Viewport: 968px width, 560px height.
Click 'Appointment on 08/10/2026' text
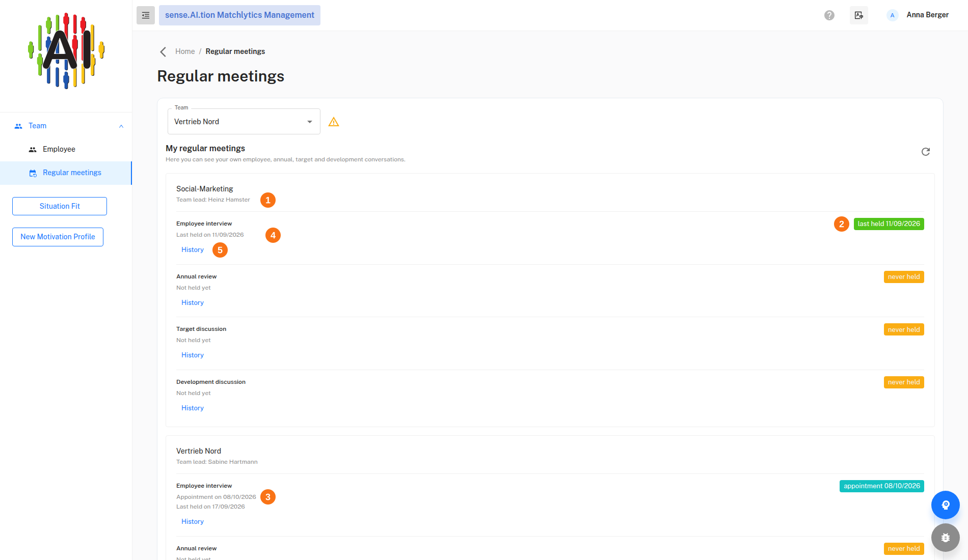[216, 497]
